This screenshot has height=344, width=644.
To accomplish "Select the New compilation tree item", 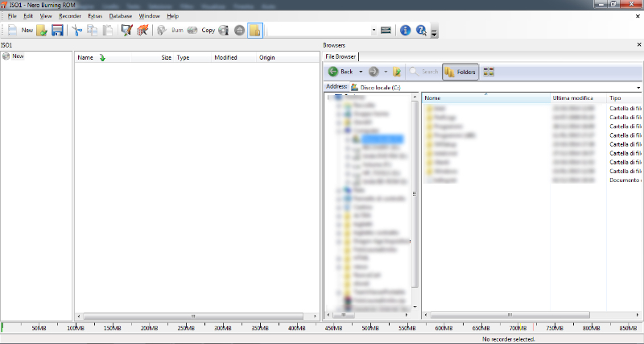I will click(18, 56).
